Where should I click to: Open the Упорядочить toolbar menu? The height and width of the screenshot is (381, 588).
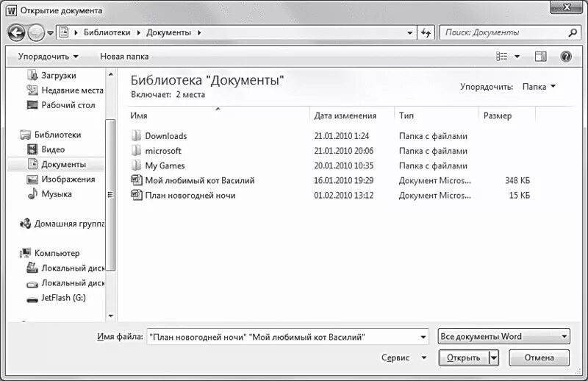pos(49,57)
